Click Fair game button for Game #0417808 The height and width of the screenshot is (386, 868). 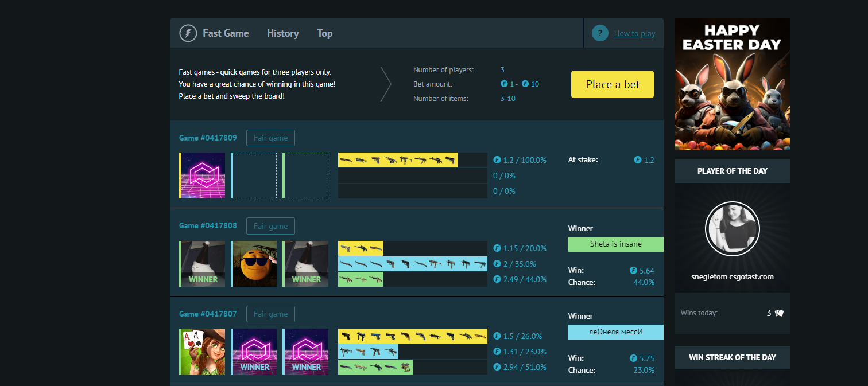pos(270,226)
